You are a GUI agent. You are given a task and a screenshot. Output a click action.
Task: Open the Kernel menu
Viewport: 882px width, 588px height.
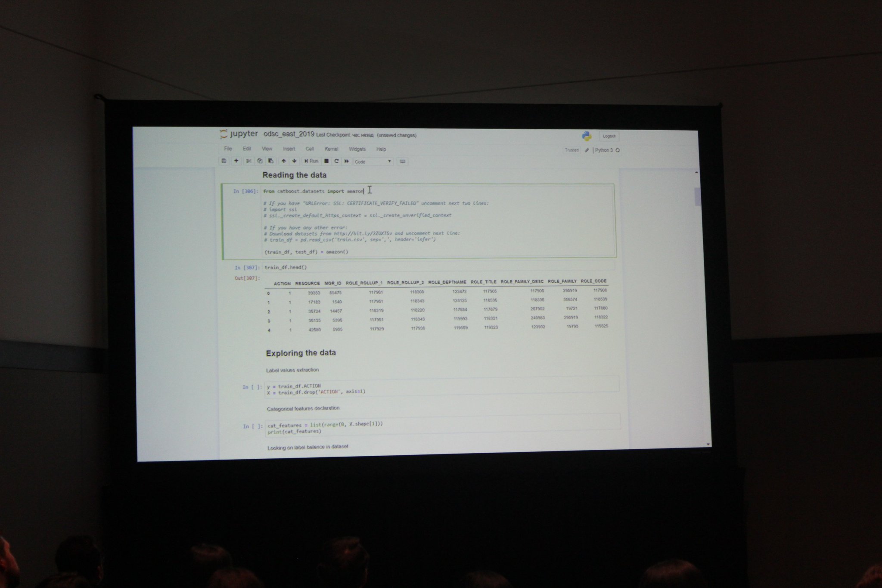pos(331,149)
